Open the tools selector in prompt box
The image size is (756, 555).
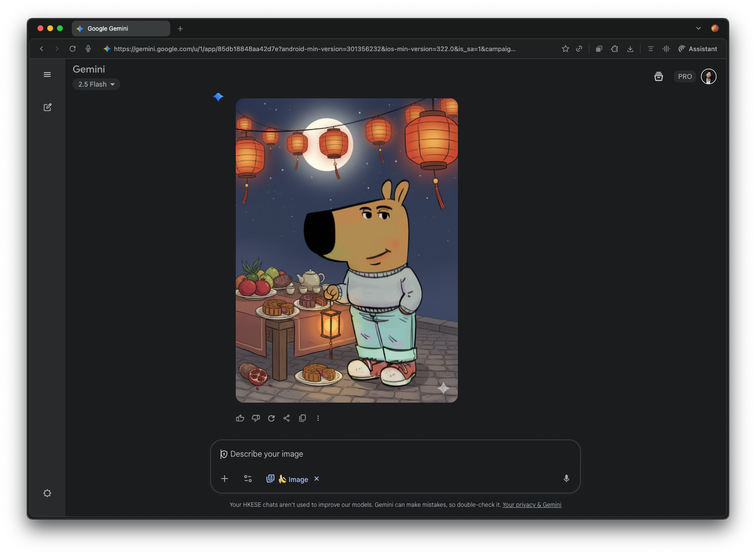point(248,479)
